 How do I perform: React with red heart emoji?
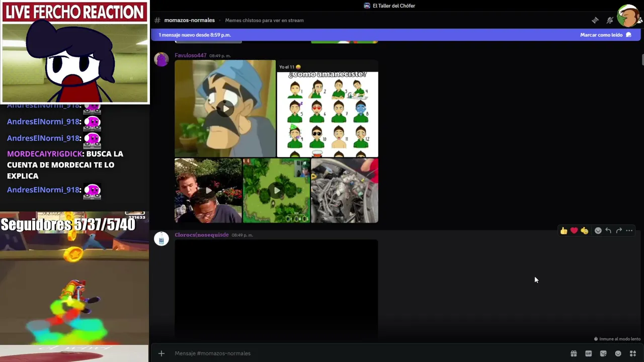574,231
